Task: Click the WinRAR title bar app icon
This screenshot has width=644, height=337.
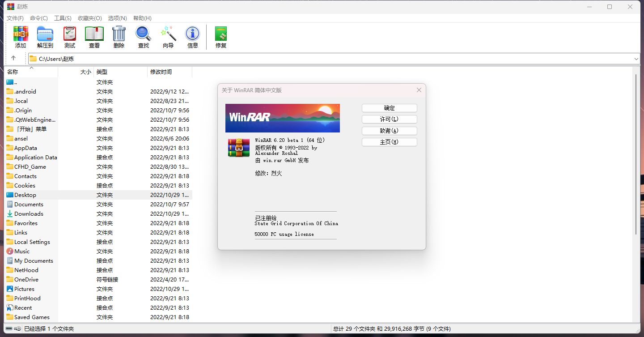Action: click(x=10, y=6)
